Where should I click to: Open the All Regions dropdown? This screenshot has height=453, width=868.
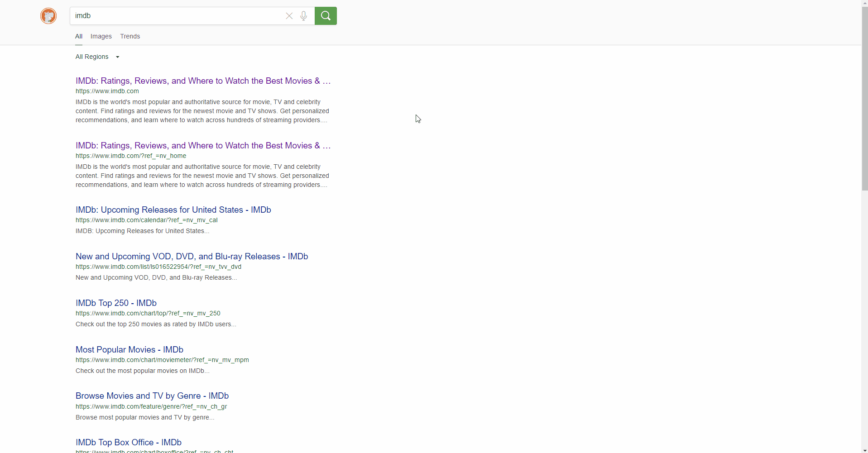click(97, 57)
